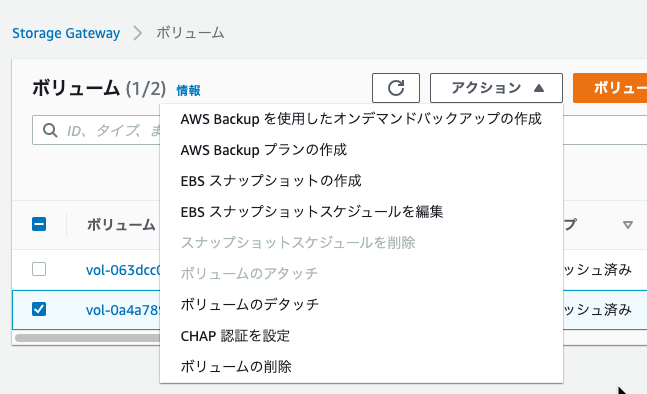
Task: Click the sort triangle in the type column
Action: pyautogui.click(x=628, y=225)
